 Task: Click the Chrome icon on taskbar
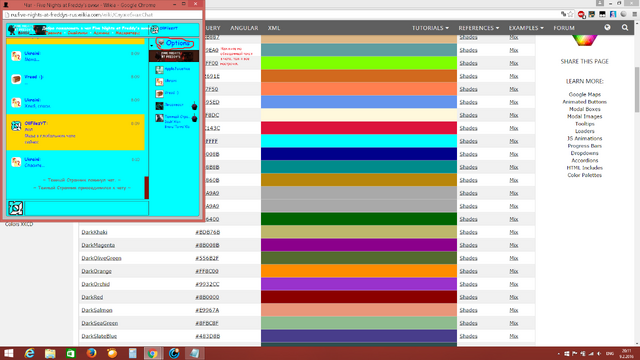point(153,353)
